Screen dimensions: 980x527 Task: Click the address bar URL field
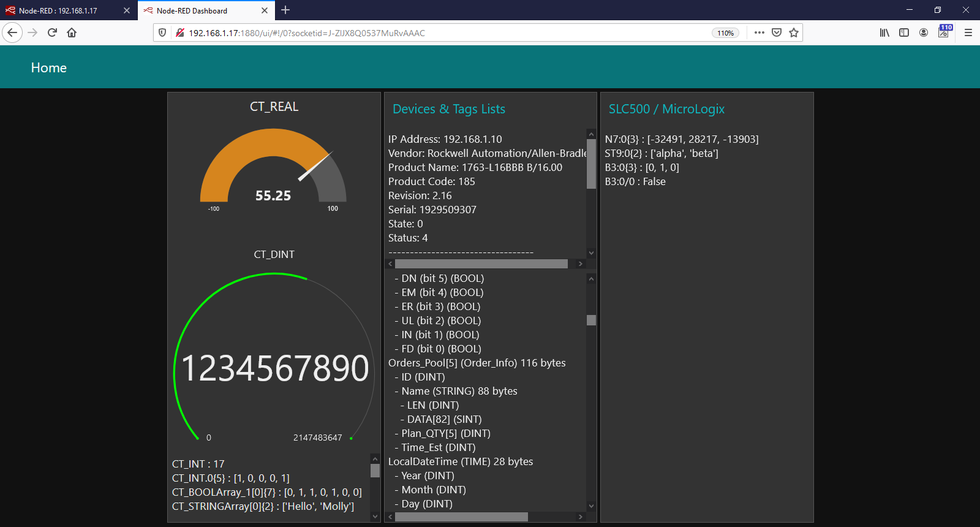[429, 33]
